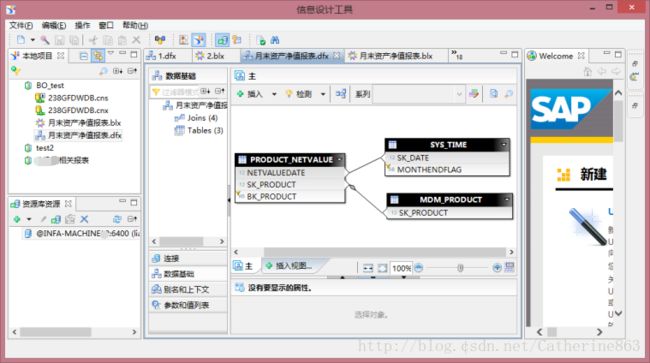Toggle link with editor in local projects panel

(x=98, y=56)
